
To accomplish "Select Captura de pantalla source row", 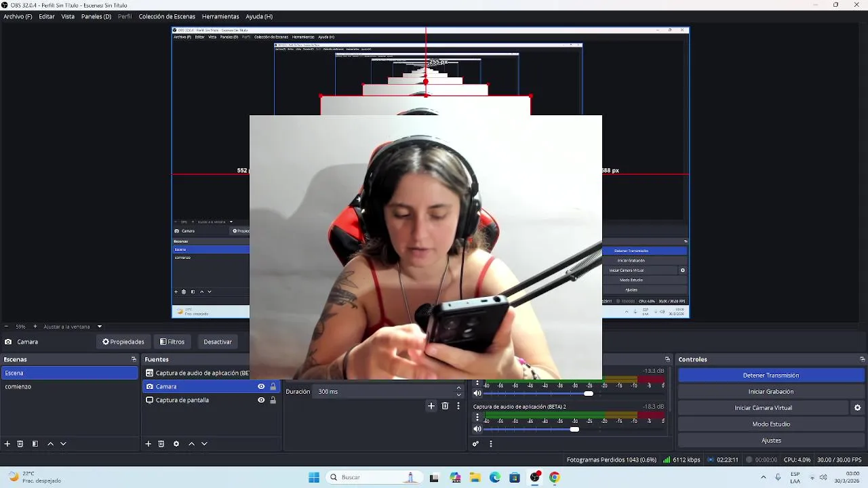I will tap(211, 400).
